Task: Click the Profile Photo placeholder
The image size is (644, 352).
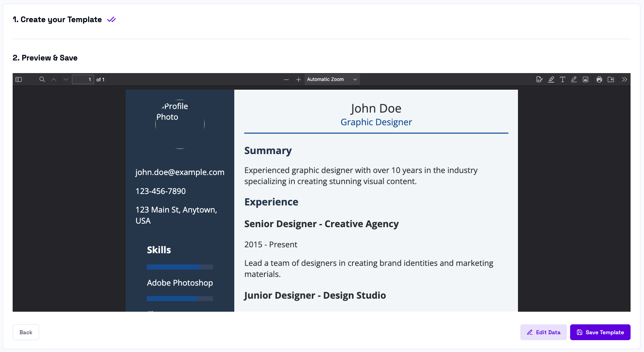Action: click(180, 124)
